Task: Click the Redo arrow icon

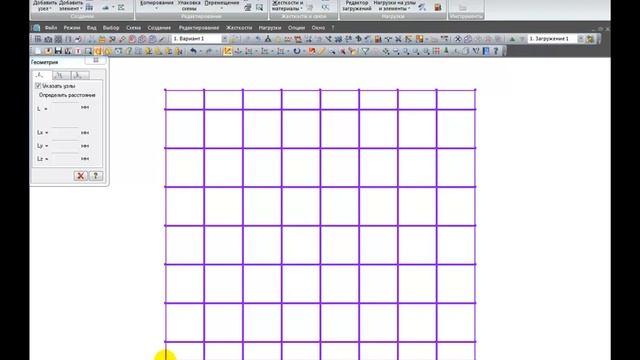Action: coord(209,51)
